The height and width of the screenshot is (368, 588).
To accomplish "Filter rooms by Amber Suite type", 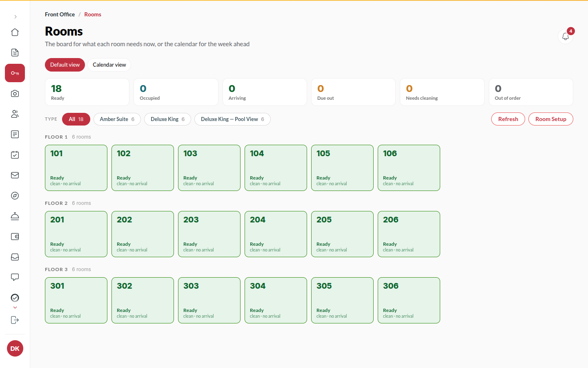I will pyautogui.click(x=117, y=119).
